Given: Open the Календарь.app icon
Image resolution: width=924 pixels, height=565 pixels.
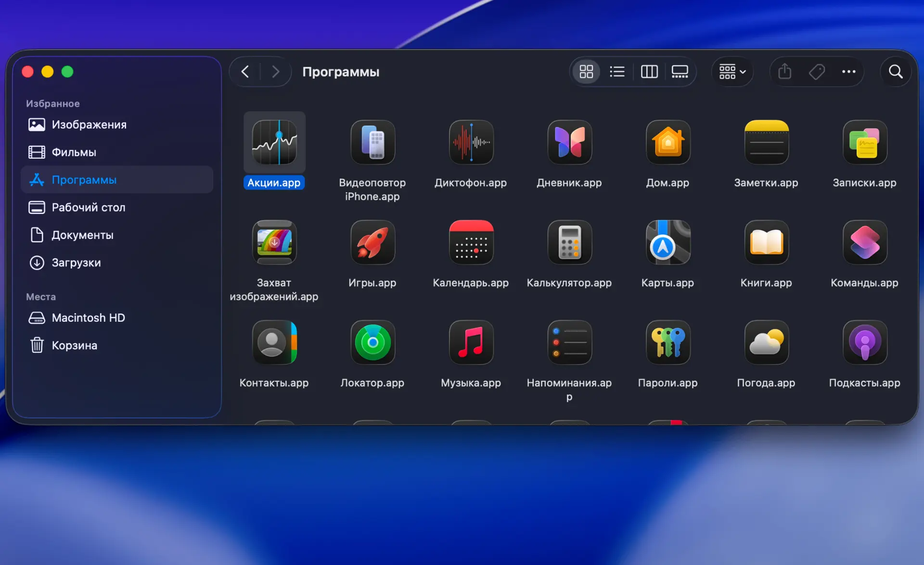Looking at the screenshot, I should 471,242.
